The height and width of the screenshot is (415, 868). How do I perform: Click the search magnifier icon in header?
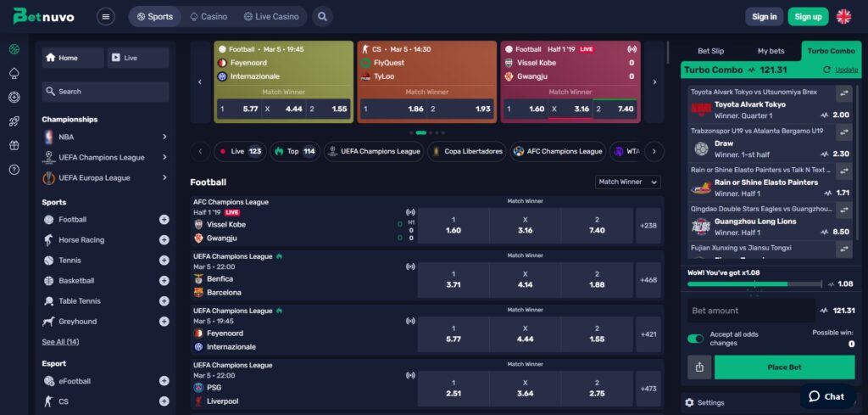tap(322, 16)
